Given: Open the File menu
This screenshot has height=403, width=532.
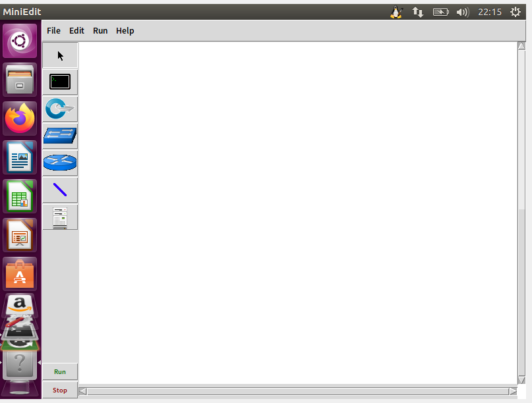Looking at the screenshot, I should pos(53,31).
